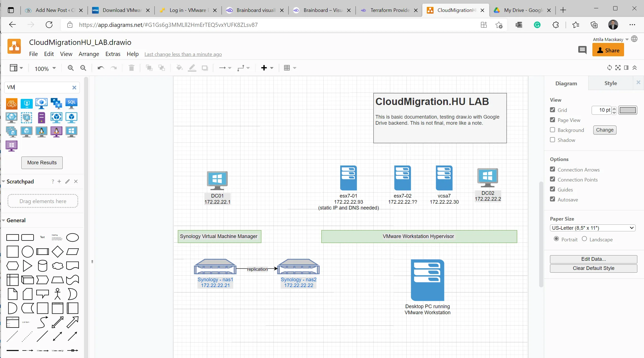Screen dimensions: 644x358
Task: Open the Arrange menu
Action: (x=89, y=54)
